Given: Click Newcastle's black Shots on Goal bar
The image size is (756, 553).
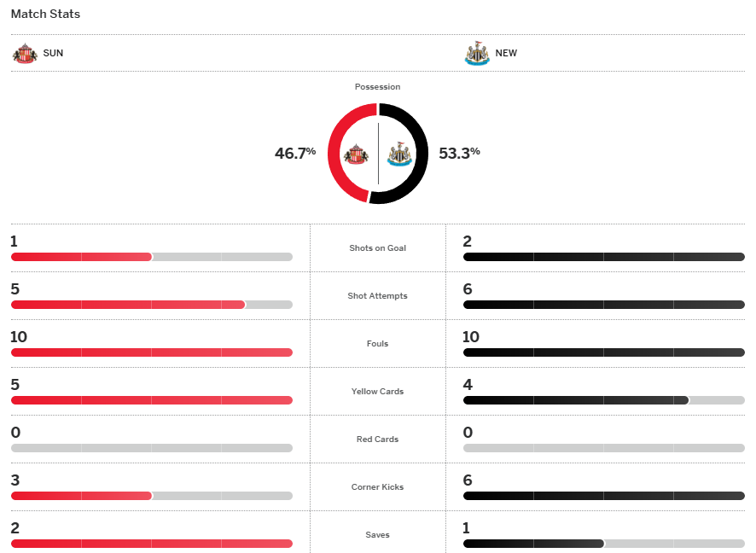Looking at the screenshot, I should tap(603, 257).
